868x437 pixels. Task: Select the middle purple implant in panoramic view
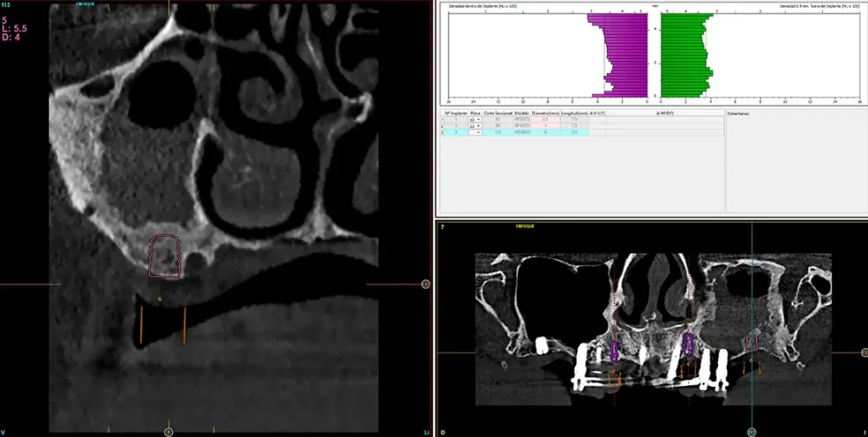click(689, 342)
